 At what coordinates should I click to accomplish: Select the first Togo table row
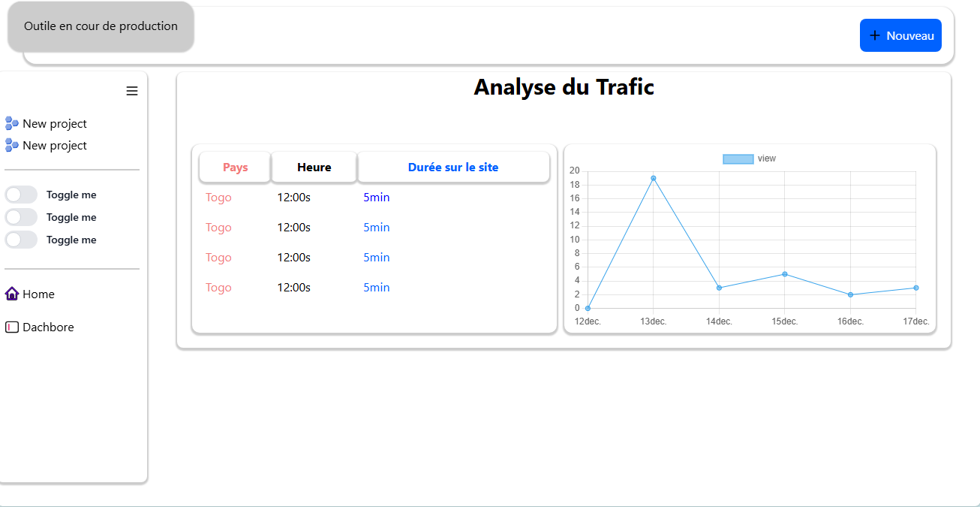[x=218, y=198]
